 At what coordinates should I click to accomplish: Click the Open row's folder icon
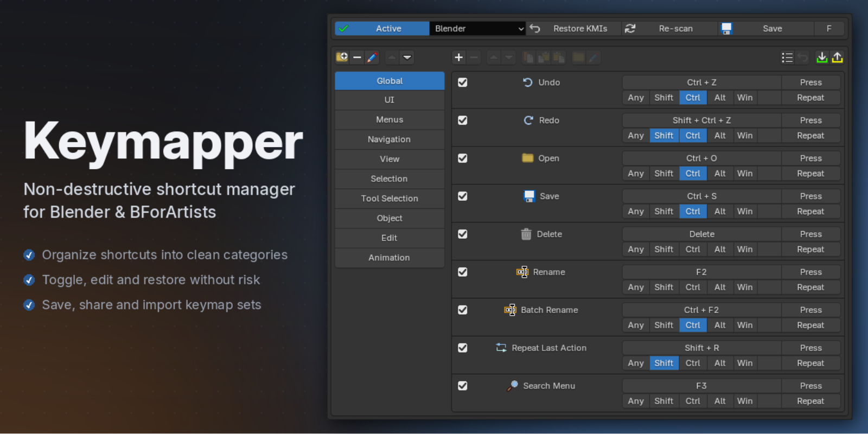(x=528, y=158)
